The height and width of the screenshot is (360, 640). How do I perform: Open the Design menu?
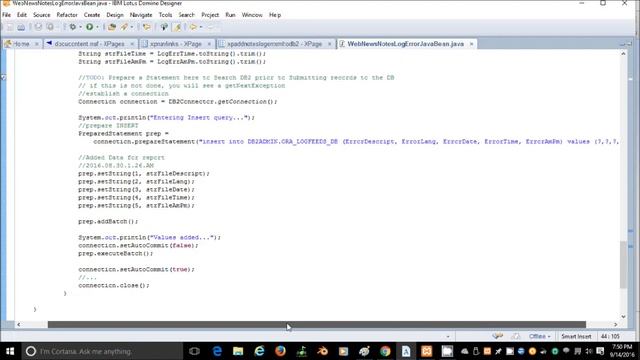tap(115, 15)
